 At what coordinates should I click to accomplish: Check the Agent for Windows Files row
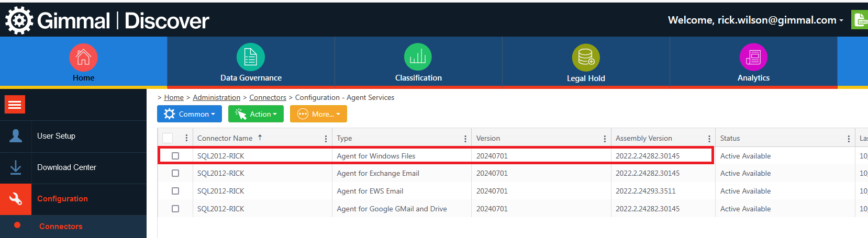tap(175, 156)
